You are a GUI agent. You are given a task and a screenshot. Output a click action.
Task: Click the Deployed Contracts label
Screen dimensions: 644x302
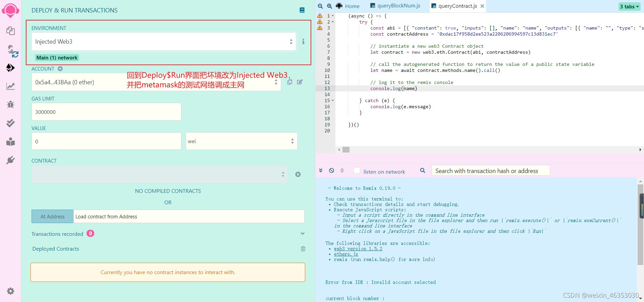point(56,249)
